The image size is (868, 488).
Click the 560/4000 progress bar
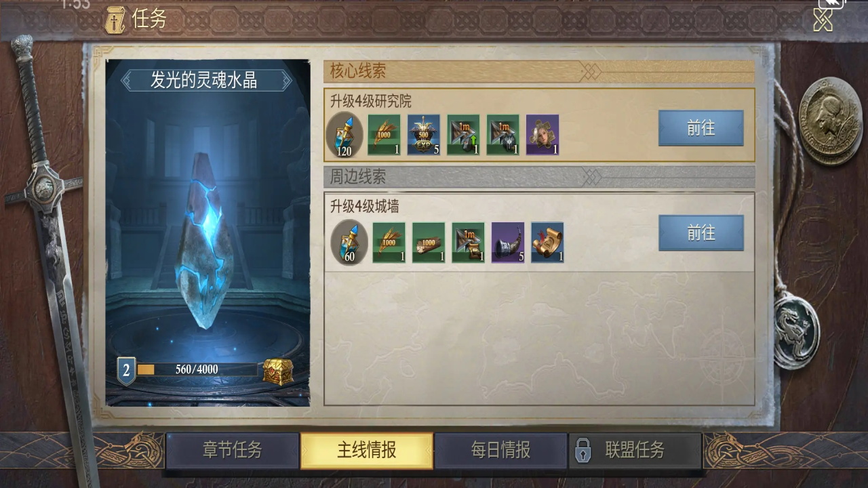(x=197, y=369)
